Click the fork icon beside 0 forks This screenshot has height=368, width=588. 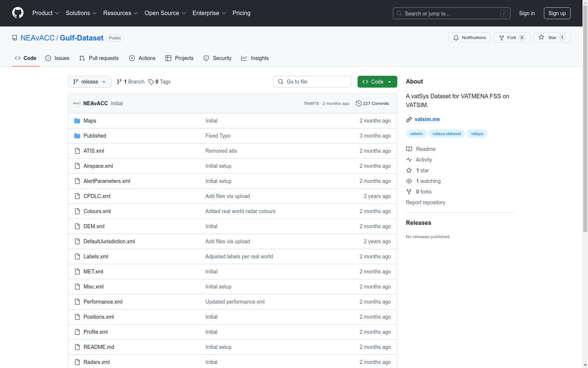pyautogui.click(x=409, y=192)
